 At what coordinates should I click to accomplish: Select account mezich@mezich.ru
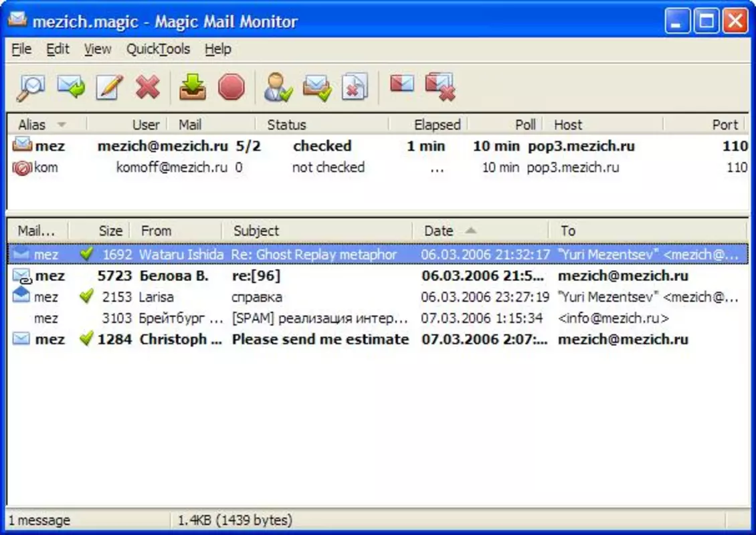click(378, 146)
